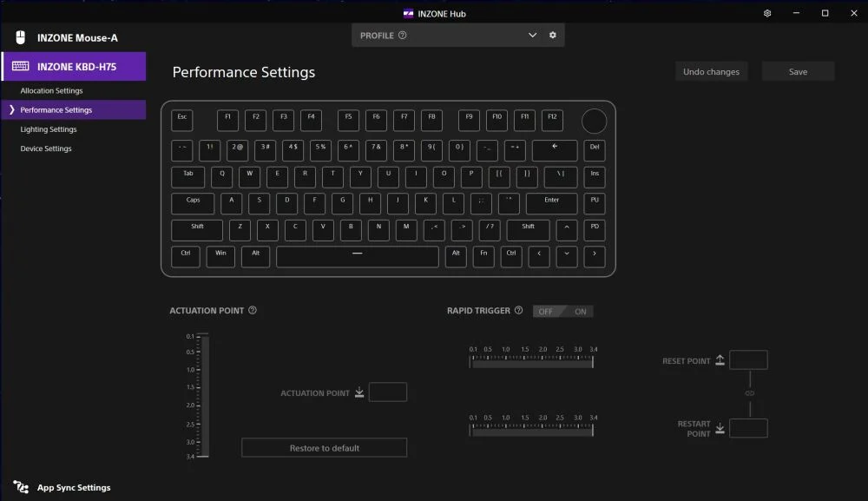The height and width of the screenshot is (501, 868).
Task: Click the vertical actuation point slider
Action: (x=204, y=395)
